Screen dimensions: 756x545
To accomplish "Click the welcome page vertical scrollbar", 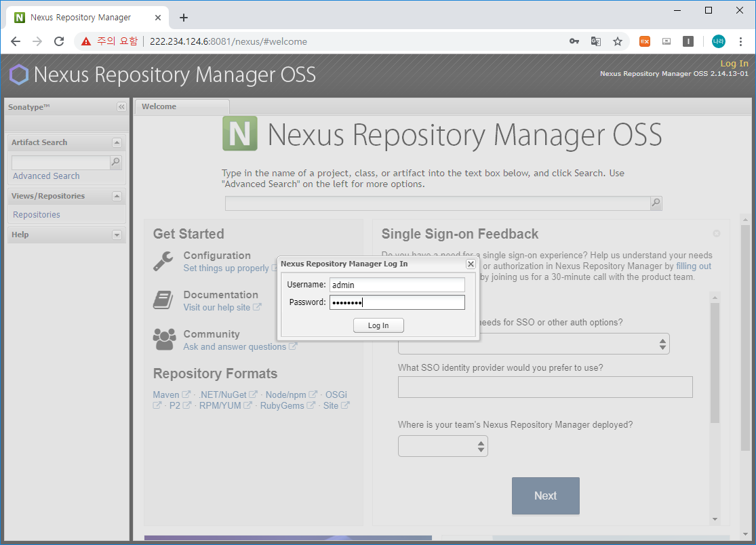I will [745, 338].
